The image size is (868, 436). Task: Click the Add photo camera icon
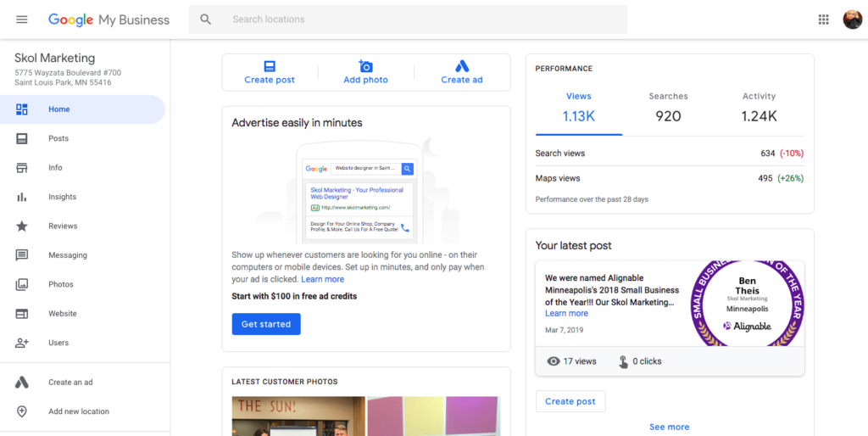point(365,66)
